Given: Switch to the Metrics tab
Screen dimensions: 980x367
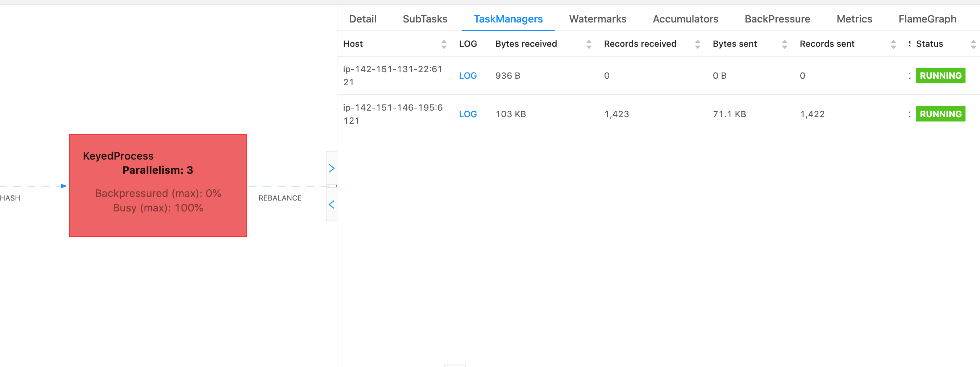Looking at the screenshot, I should coord(854,18).
